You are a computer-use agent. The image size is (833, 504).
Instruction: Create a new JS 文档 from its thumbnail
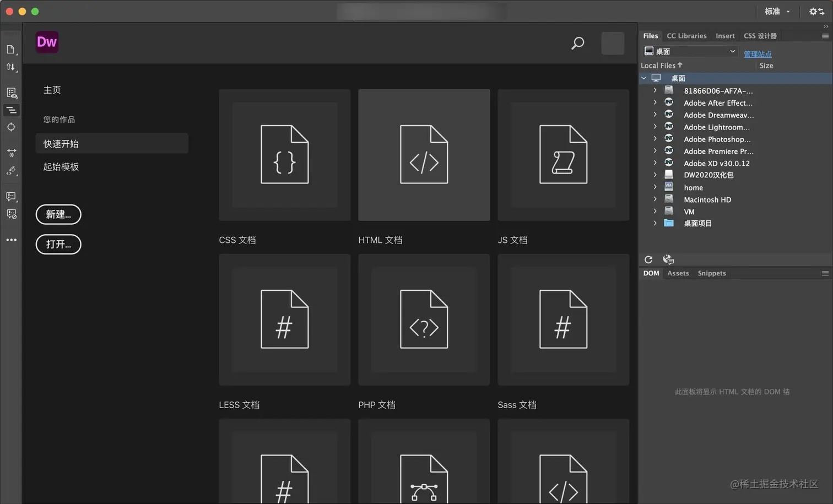click(x=564, y=155)
